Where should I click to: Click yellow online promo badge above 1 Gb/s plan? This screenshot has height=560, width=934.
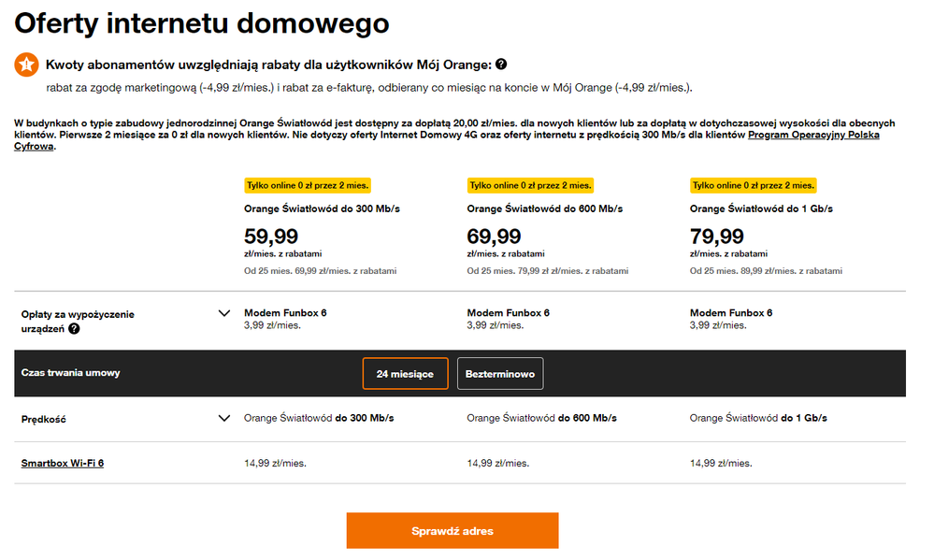click(753, 185)
